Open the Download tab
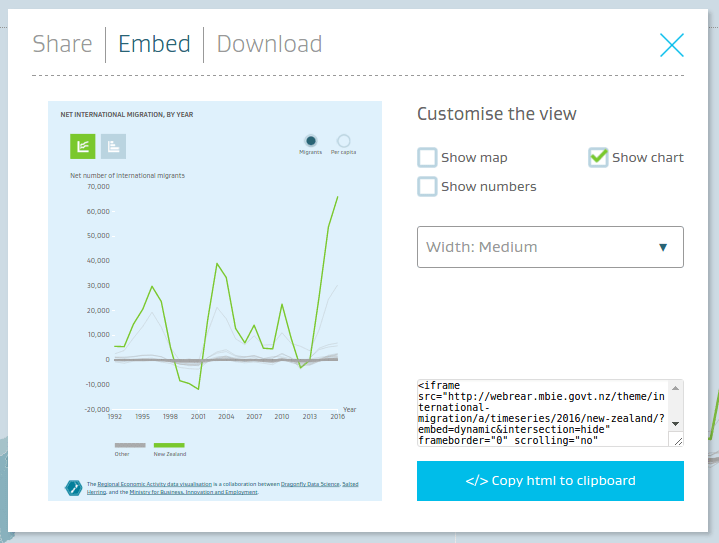 269,44
